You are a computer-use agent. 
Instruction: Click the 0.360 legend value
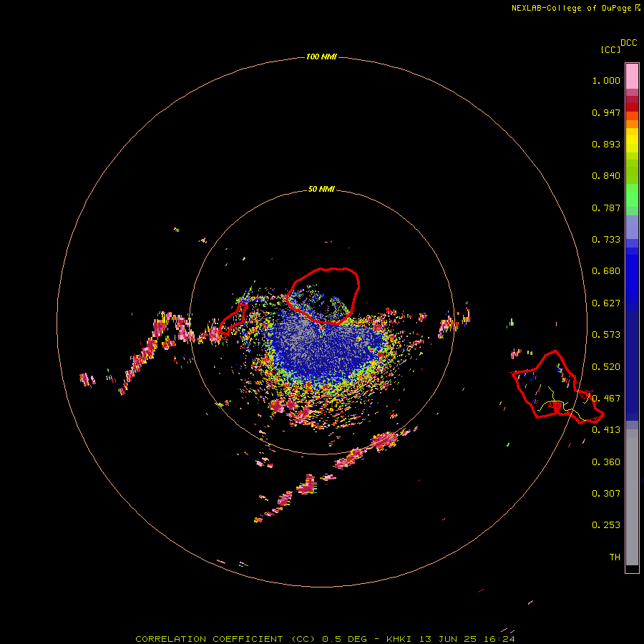[x=606, y=462]
